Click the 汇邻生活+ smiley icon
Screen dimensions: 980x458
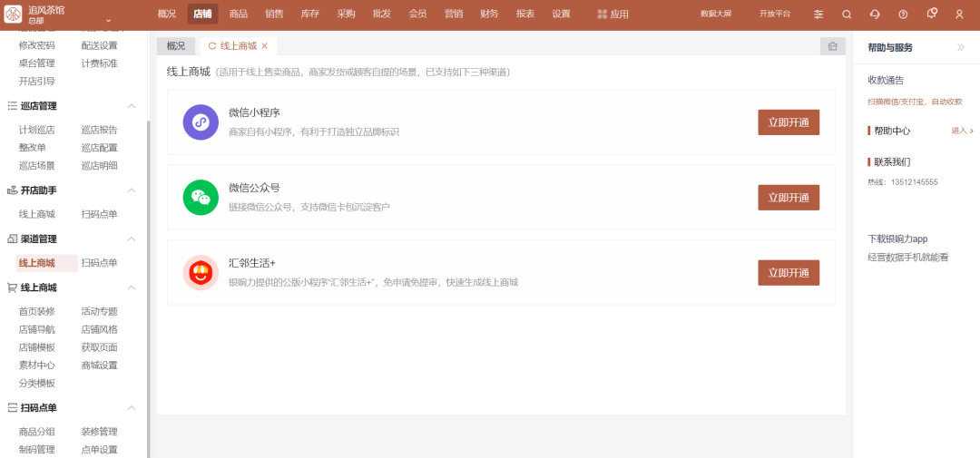point(201,273)
